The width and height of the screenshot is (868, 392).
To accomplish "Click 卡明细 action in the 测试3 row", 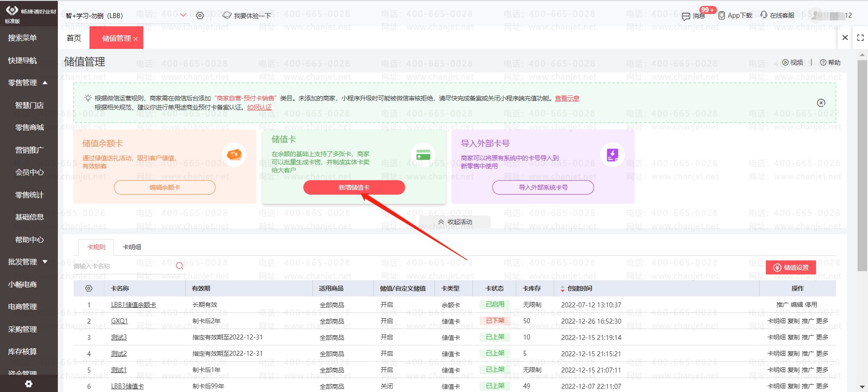I will pos(776,337).
